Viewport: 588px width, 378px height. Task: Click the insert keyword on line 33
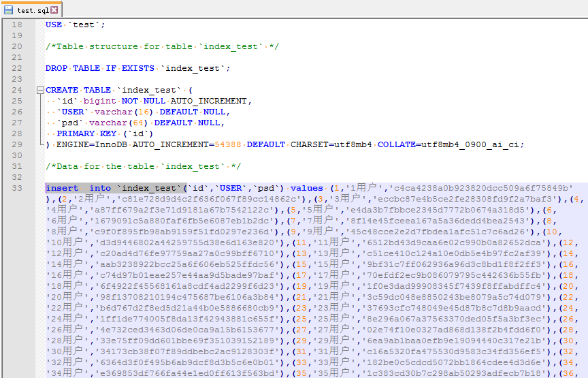[62, 188]
